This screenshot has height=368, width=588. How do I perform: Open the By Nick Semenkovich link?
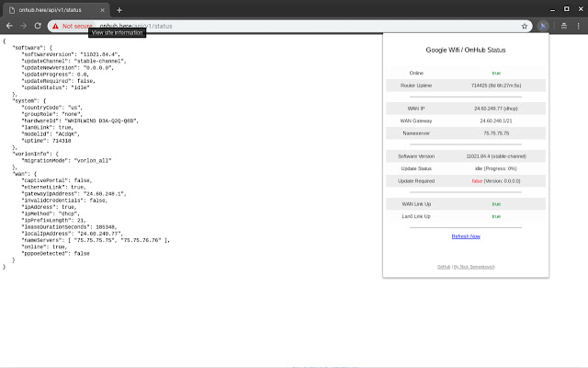pyautogui.click(x=474, y=267)
